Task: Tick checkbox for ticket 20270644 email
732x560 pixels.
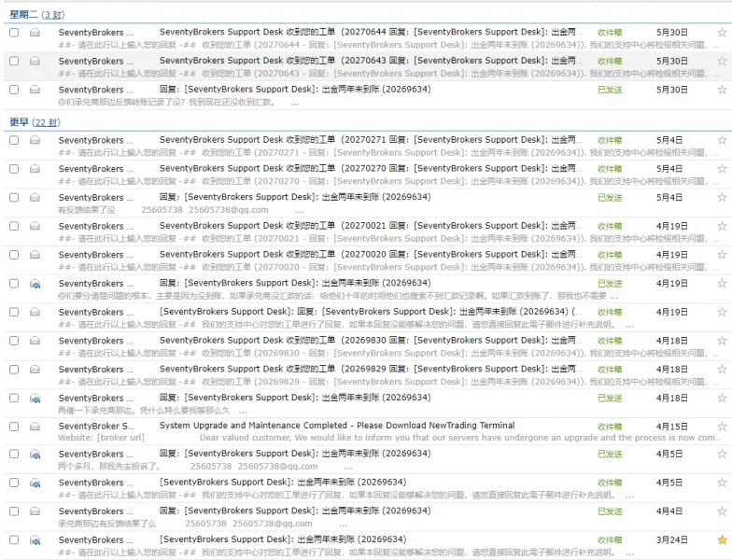Action: click(x=14, y=32)
